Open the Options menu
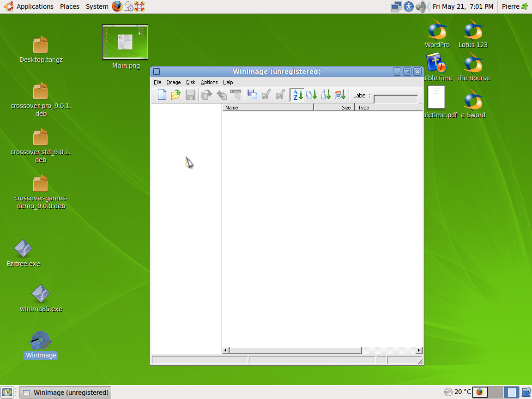Viewport: 532px width, 399px height. [x=209, y=82]
